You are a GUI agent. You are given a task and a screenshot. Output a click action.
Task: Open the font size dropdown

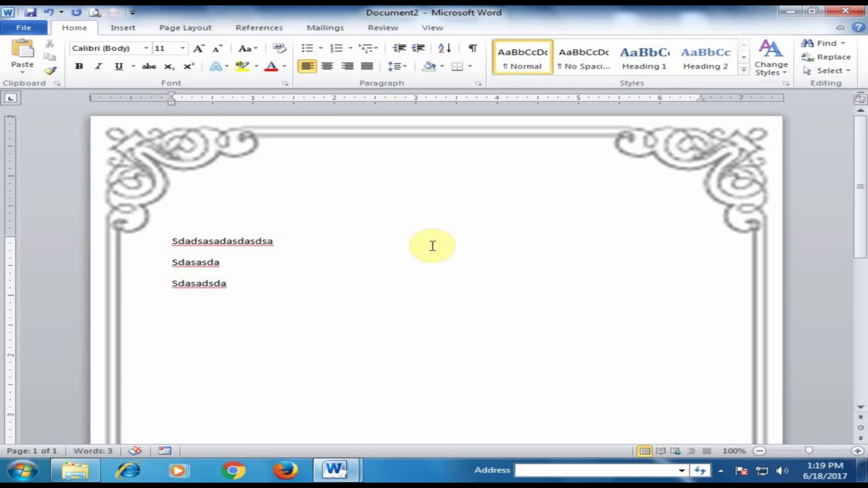[169, 48]
